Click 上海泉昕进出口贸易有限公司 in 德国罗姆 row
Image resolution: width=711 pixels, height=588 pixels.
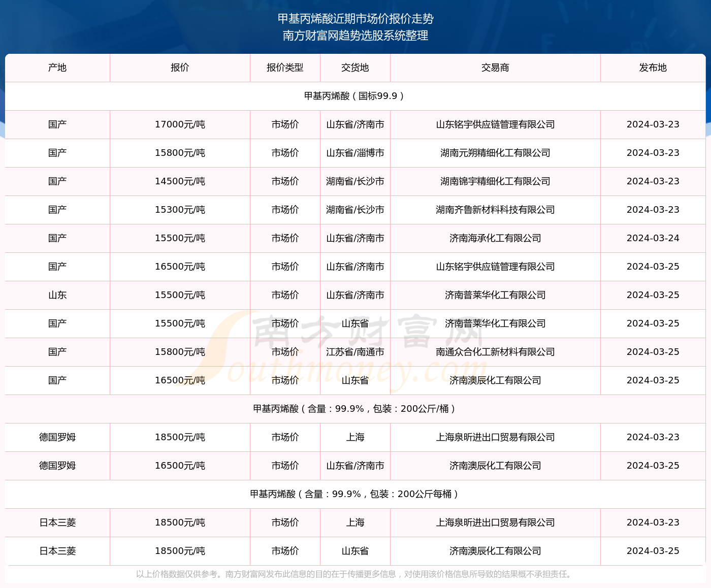(x=495, y=437)
